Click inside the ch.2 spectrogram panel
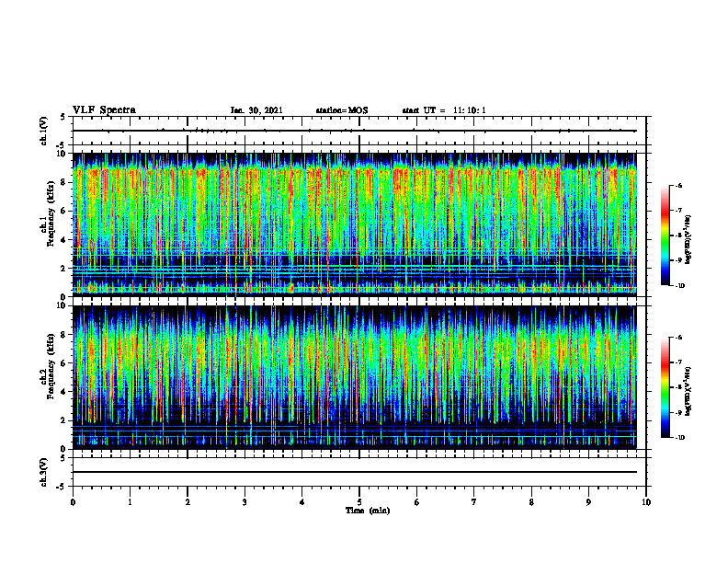Viewport: 728px width, 563px height. [x=355, y=377]
